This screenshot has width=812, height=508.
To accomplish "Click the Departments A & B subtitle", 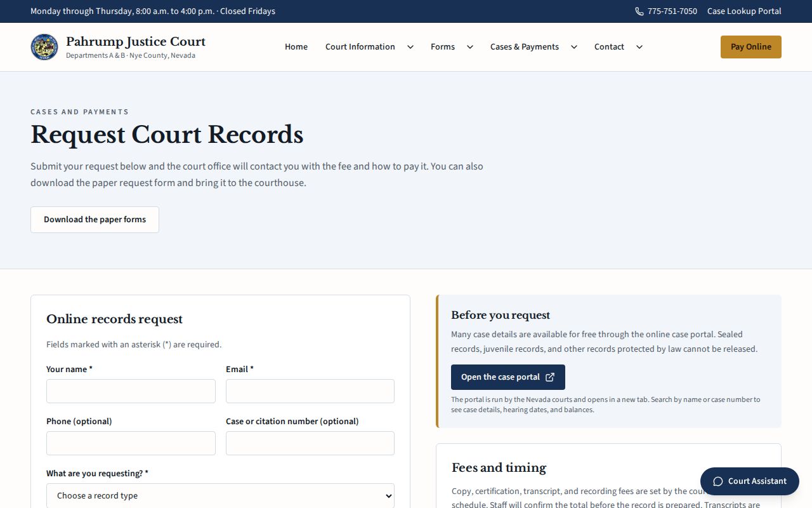I will pyautogui.click(x=131, y=56).
